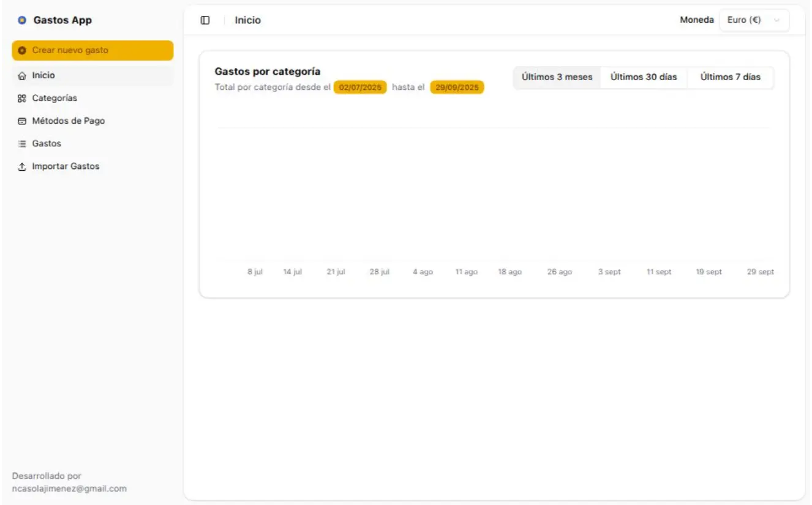Click the Categorías grid icon

[22, 99]
